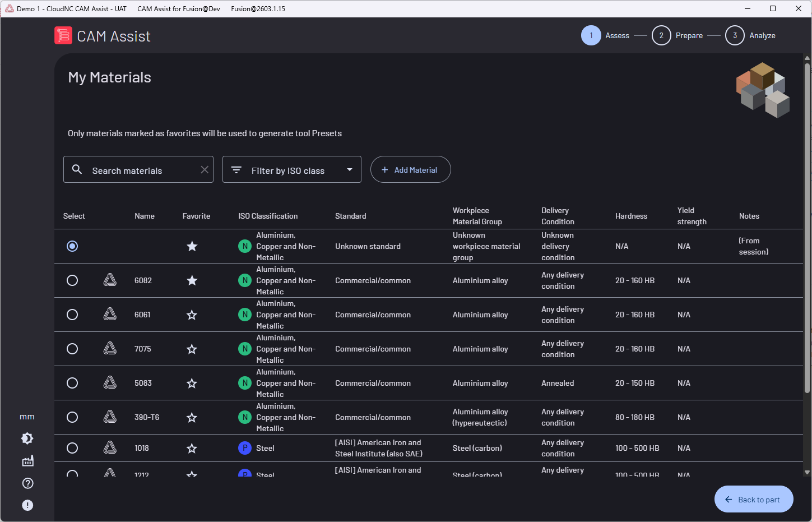812x522 pixels.
Task: Select the session material radio button
Action: 72,246
